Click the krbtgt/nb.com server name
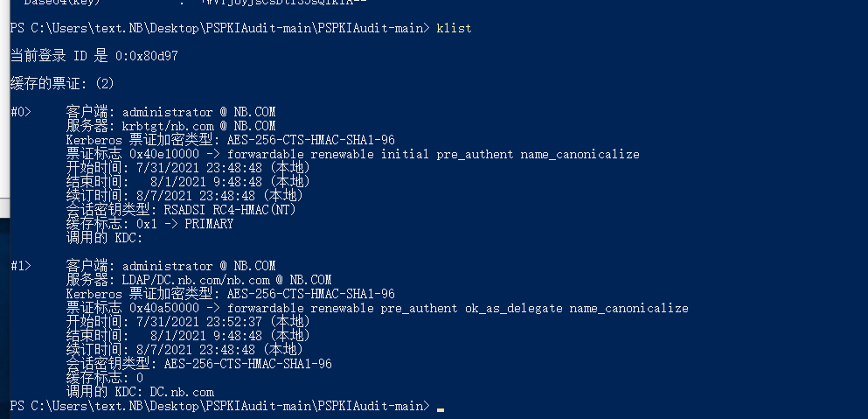The image size is (868, 419). pyautogui.click(x=168, y=126)
